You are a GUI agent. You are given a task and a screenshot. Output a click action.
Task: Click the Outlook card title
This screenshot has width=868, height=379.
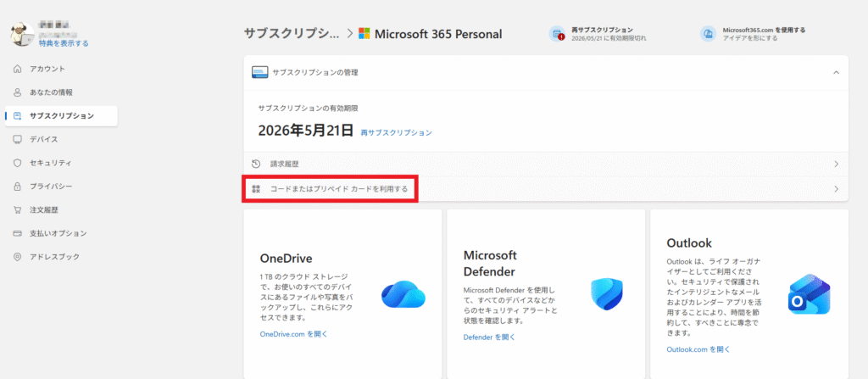[689, 243]
